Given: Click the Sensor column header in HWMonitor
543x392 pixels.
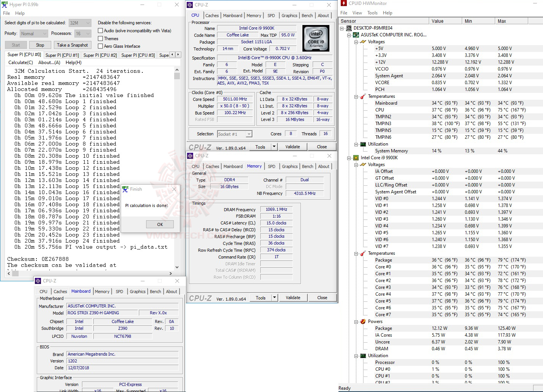Looking at the screenshot, I should 384,21.
